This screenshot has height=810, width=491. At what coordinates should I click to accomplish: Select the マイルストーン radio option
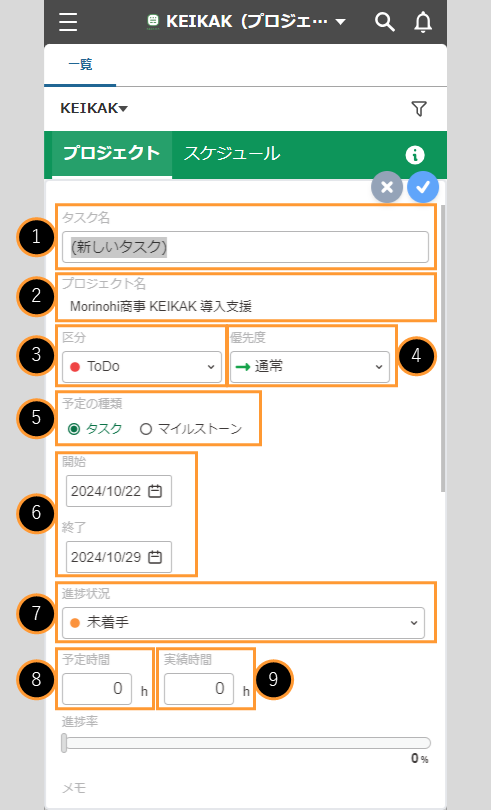pos(191,429)
